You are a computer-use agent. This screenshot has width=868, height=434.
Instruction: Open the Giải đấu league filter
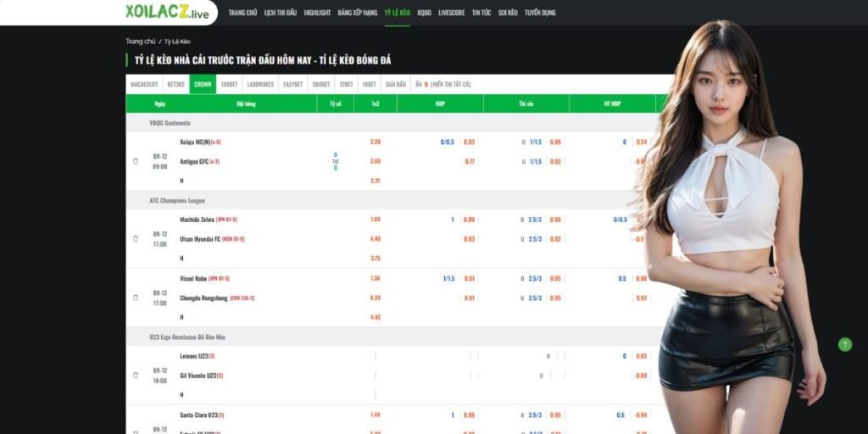pyautogui.click(x=396, y=85)
